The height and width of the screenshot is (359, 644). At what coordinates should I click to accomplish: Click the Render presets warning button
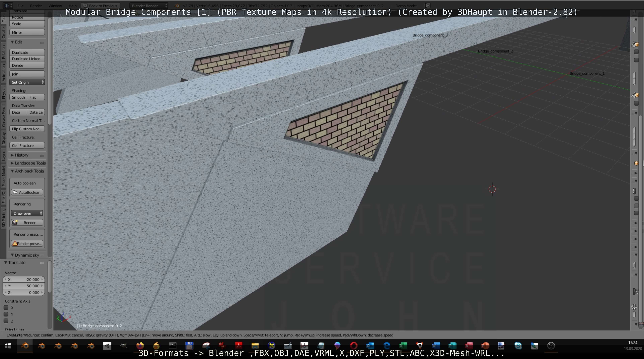click(x=27, y=243)
